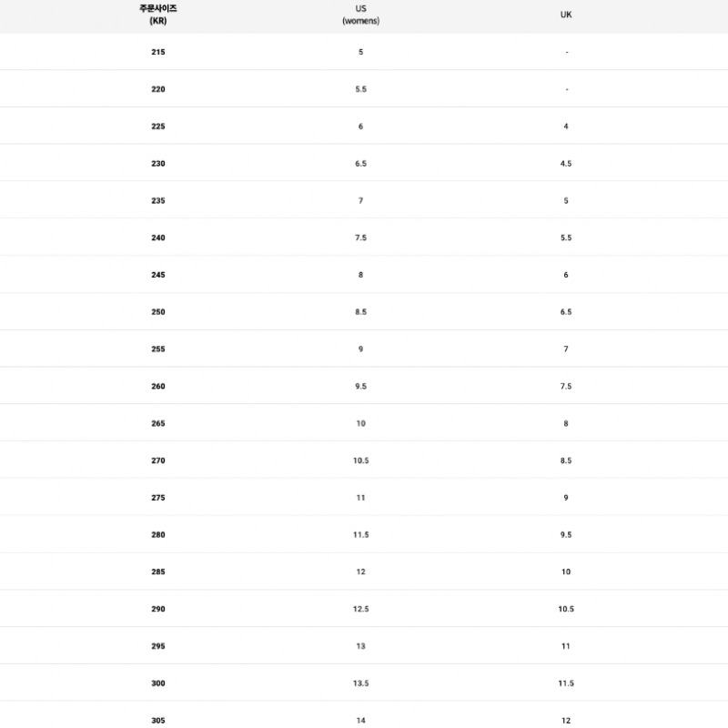Select US womens size 7.5 cell

360,238
